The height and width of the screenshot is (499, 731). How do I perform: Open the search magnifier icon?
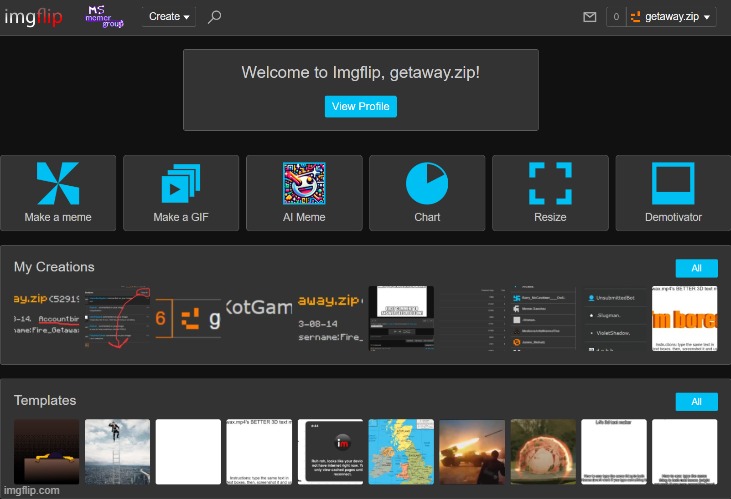(214, 17)
